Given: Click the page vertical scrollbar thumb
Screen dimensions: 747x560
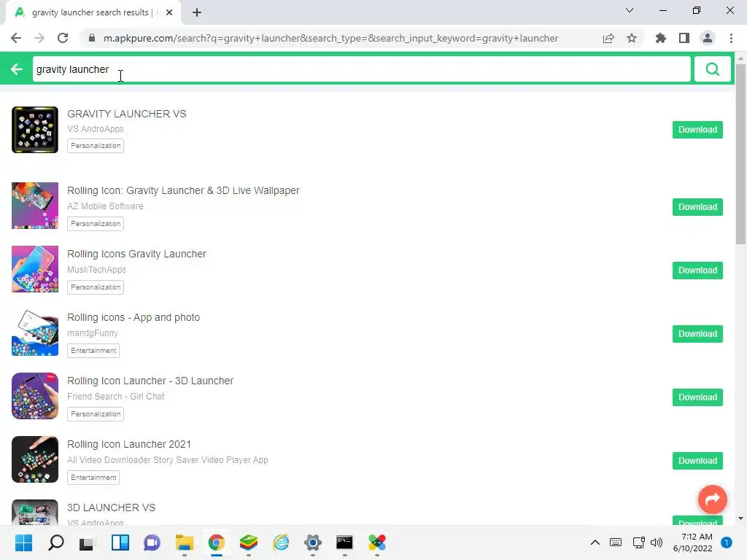Looking at the screenshot, I should point(740,153).
